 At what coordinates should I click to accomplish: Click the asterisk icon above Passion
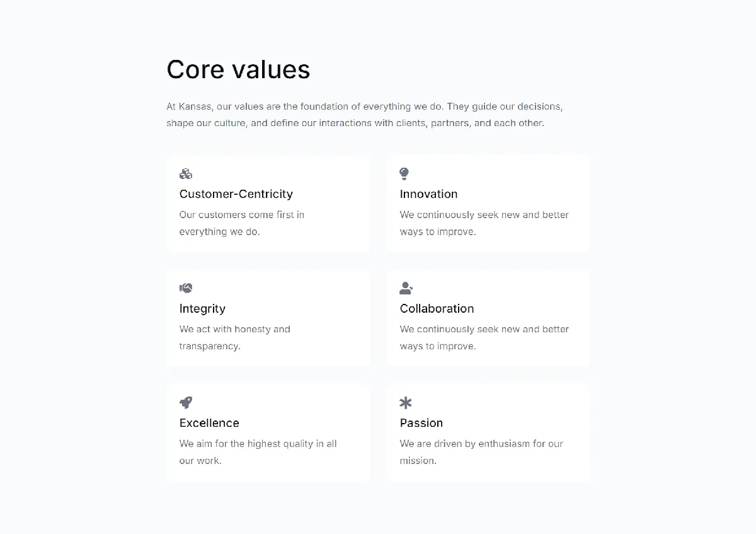pos(406,403)
